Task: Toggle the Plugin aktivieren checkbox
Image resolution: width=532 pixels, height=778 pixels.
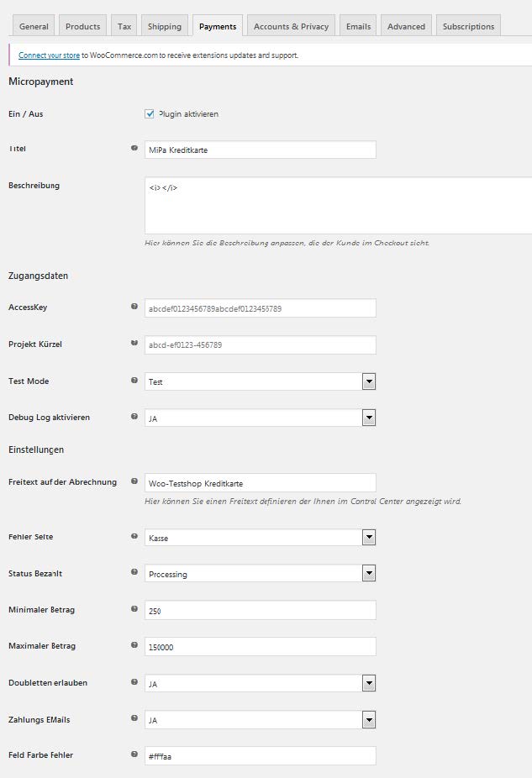Action: [x=150, y=113]
